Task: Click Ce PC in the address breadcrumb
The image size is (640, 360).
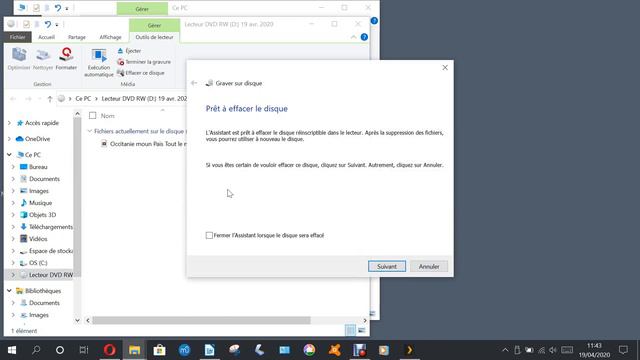Action: (x=83, y=99)
